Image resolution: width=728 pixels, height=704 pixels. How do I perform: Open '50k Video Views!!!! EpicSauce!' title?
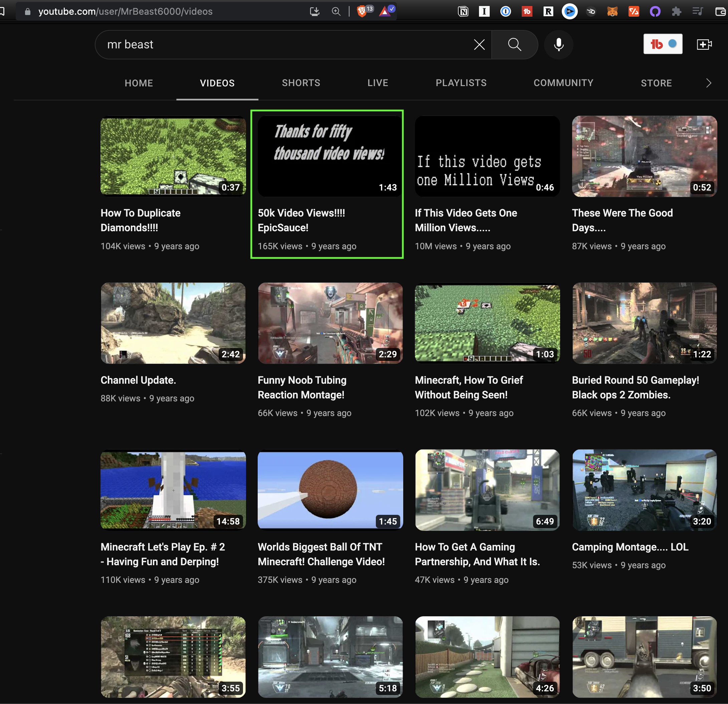click(x=301, y=220)
